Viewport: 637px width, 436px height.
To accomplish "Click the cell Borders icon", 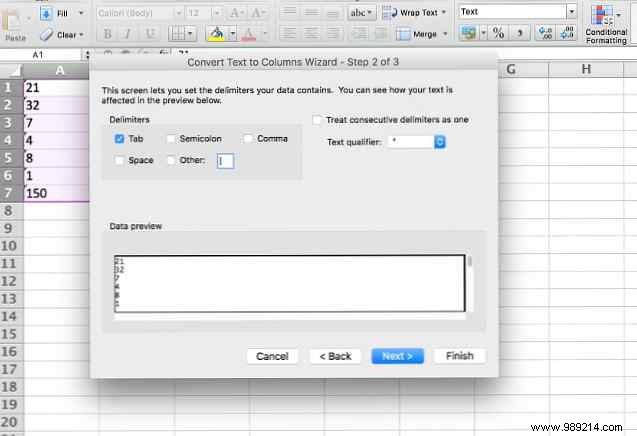I will [x=178, y=34].
